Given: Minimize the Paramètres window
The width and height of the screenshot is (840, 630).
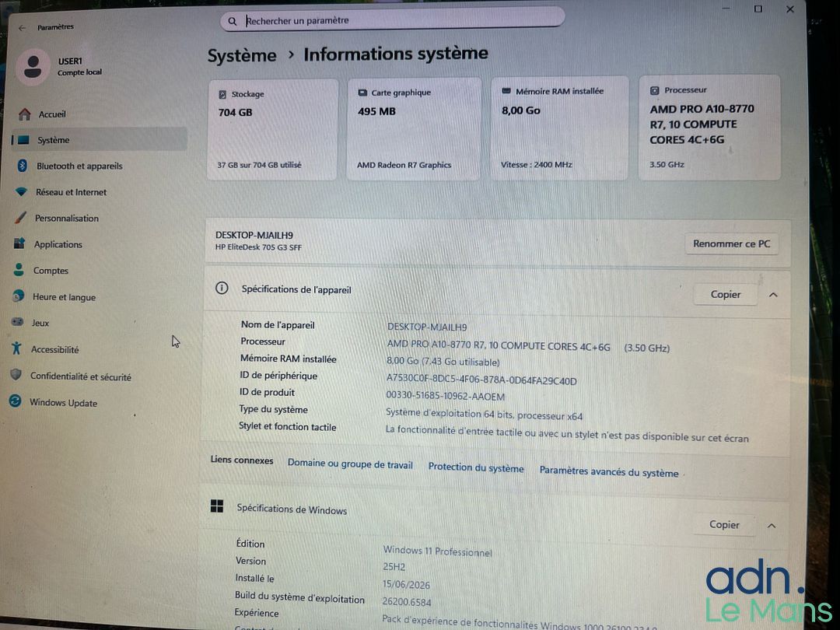Looking at the screenshot, I should click(726, 8).
